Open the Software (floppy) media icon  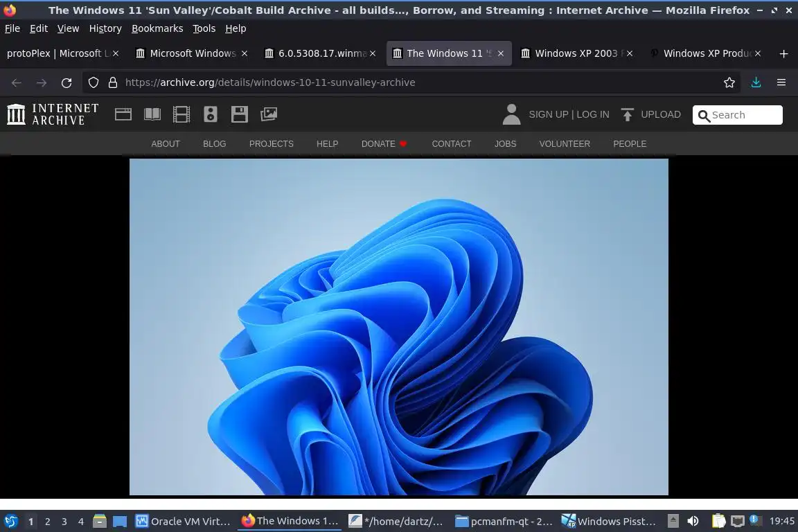click(x=239, y=114)
